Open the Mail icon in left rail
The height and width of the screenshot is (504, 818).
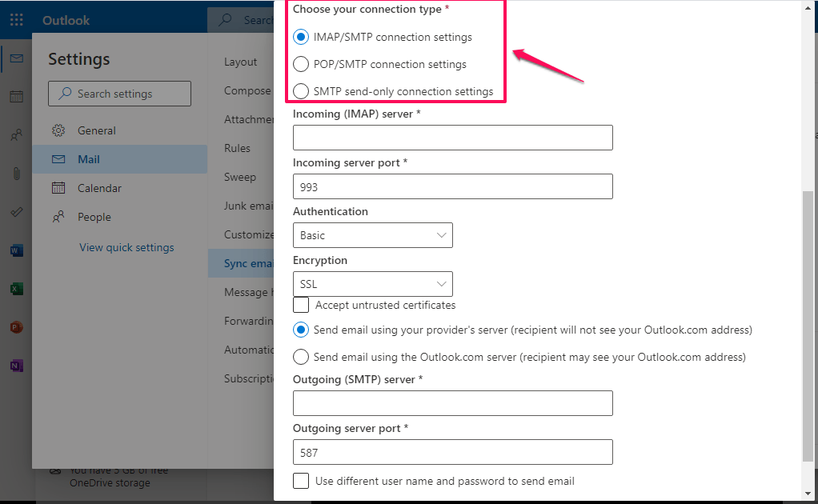tap(16, 58)
